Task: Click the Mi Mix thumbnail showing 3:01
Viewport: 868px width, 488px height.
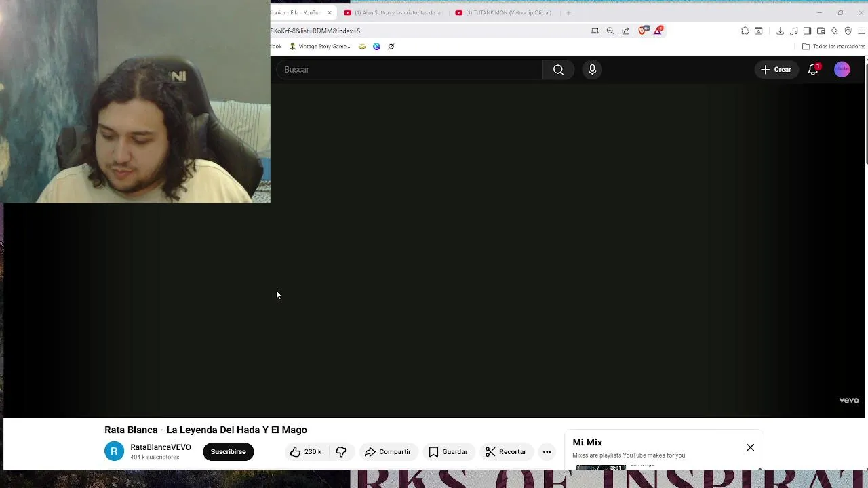Action: [601, 467]
